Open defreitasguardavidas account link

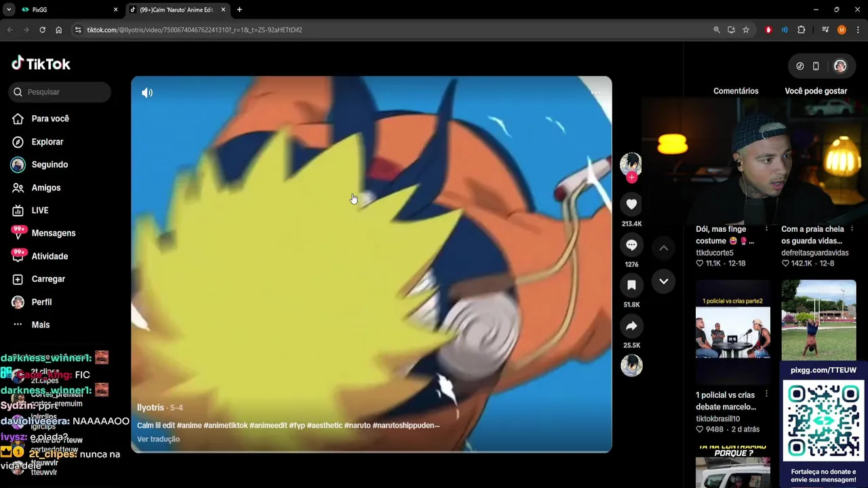(814, 253)
